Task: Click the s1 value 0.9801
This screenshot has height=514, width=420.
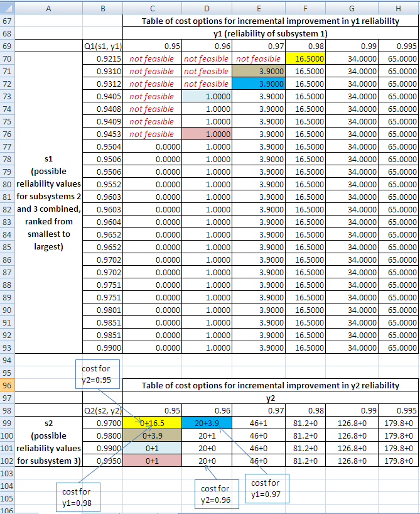Action: coord(102,310)
